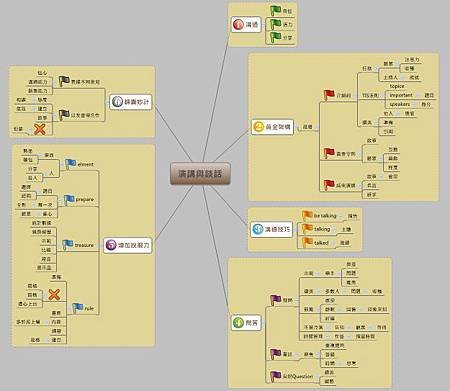Click the orange flag beside 'be talking'
450x391 pixels.
point(307,216)
